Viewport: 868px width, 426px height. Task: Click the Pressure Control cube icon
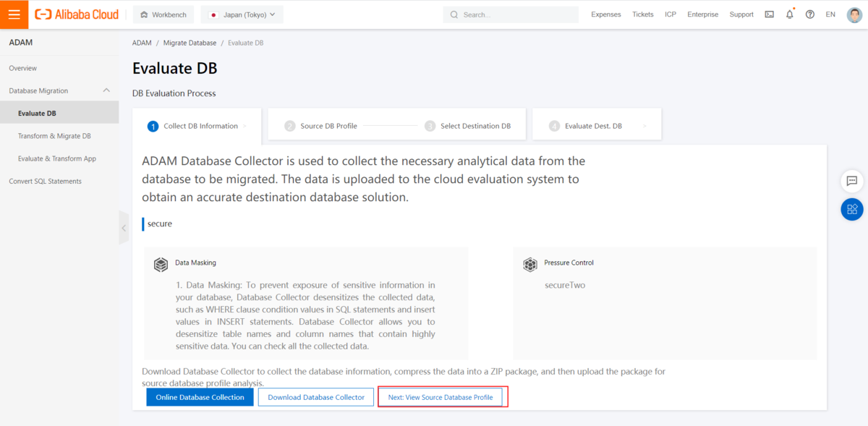530,265
